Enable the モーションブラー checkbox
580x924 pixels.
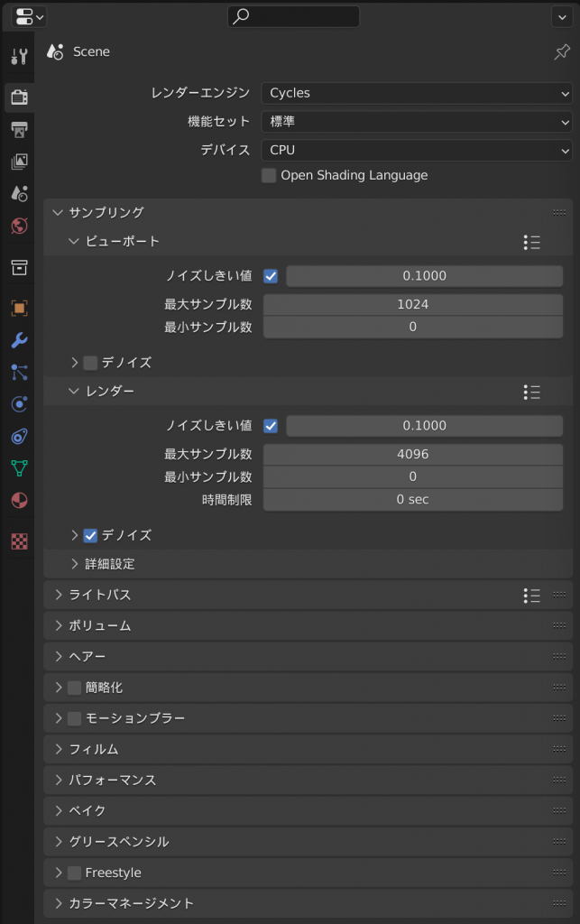coord(74,718)
